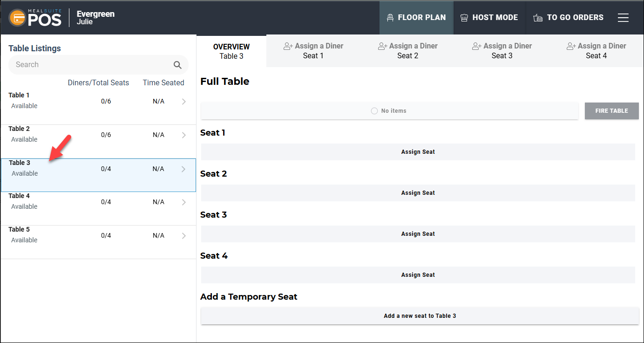Viewport: 644px width, 343px height.
Task: Click Available status under Table 1
Action: point(24,106)
